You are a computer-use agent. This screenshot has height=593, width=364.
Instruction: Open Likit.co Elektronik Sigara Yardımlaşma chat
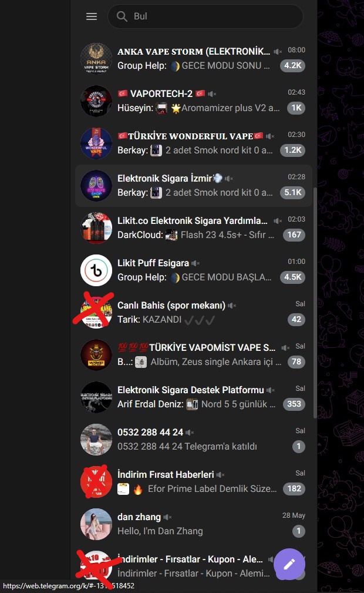[x=194, y=228]
